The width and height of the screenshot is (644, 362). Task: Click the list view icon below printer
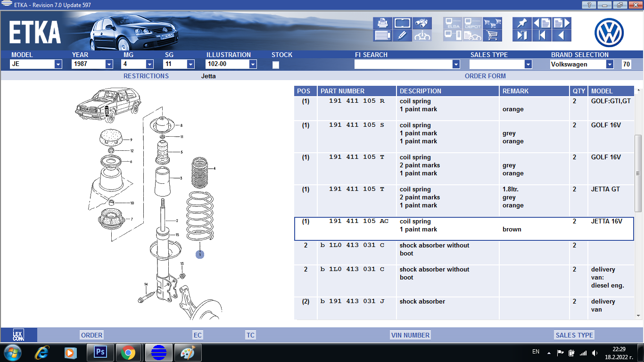point(382,35)
